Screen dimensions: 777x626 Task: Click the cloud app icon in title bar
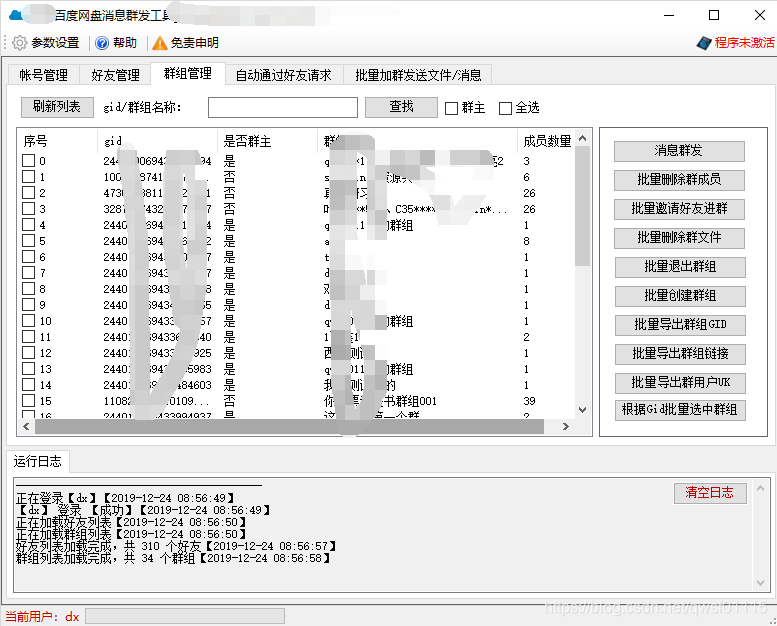16,15
